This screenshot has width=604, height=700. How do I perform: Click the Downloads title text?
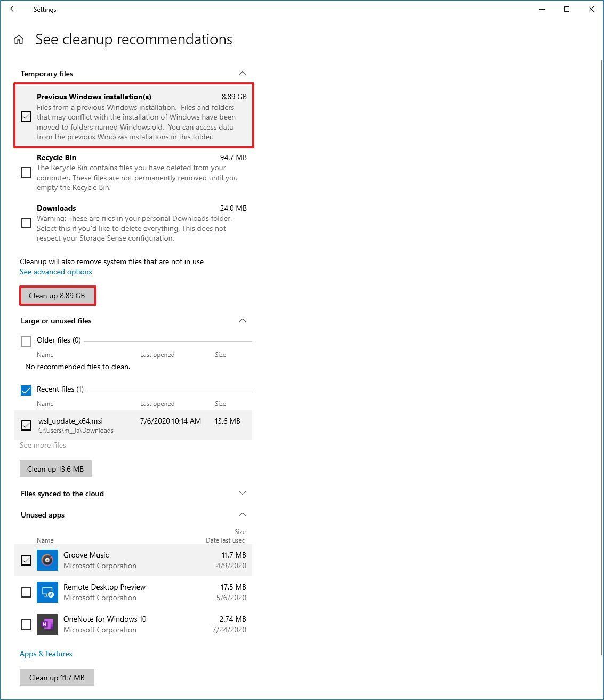tap(57, 208)
